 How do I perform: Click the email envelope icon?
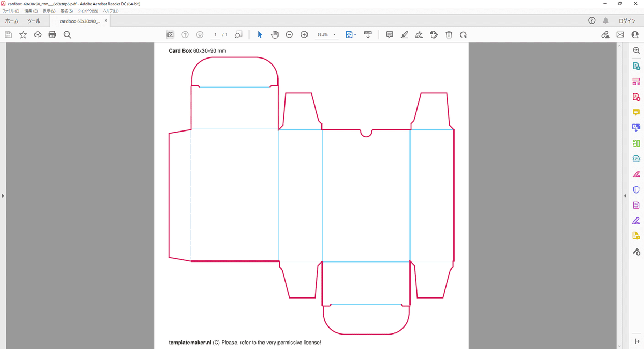tap(620, 34)
